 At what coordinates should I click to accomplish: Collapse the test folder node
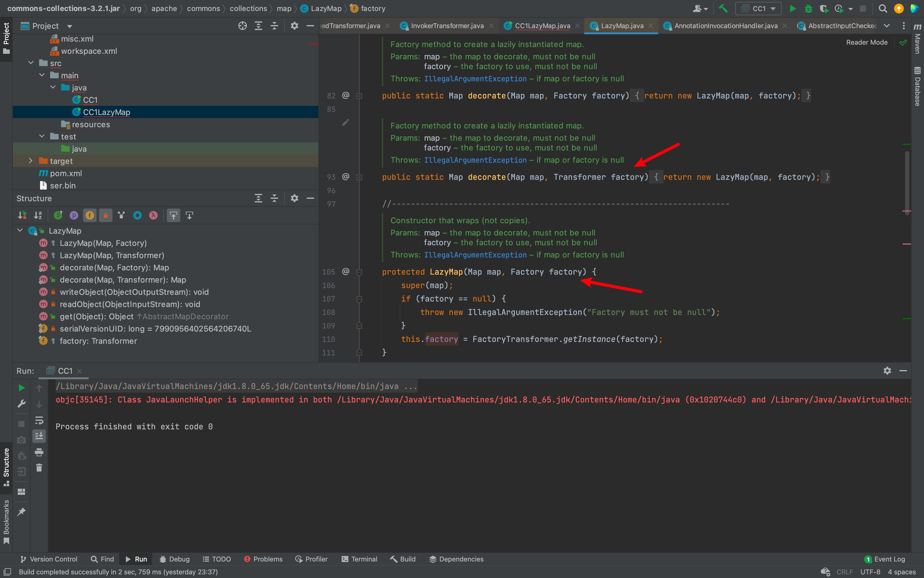pos(42,136)
